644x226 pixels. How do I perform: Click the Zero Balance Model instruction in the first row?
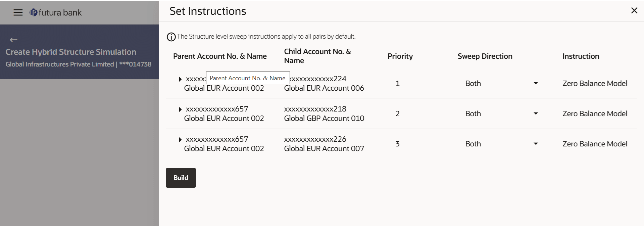coord(594,83)
